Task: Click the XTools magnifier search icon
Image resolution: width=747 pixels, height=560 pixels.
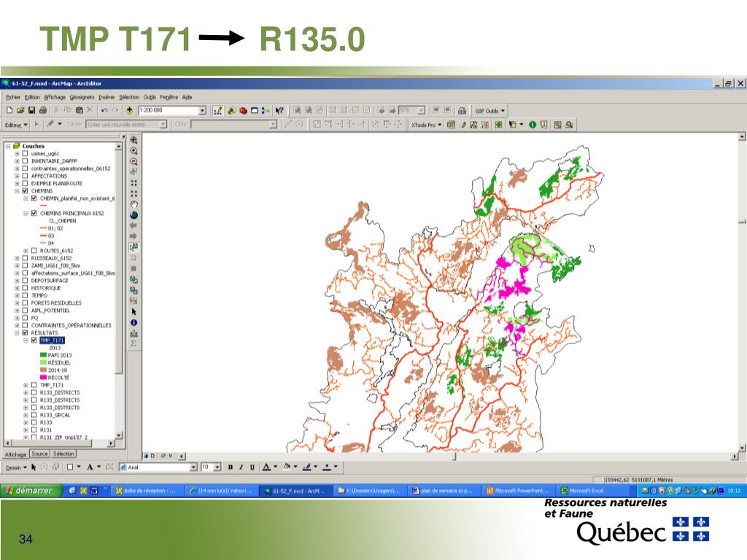Action: pyautogui.click(x=569, y=125)
